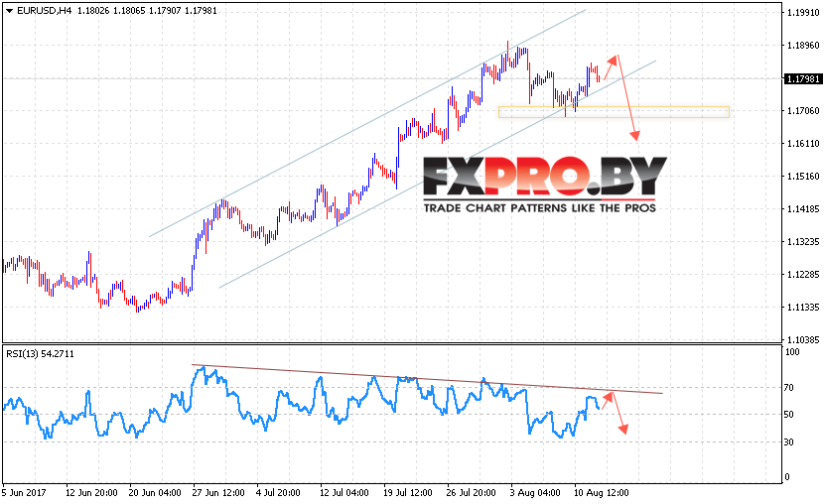This screenshot has width=824, height=504.
Task: Select price axis label 1.14185
Action: pos(803,209)
